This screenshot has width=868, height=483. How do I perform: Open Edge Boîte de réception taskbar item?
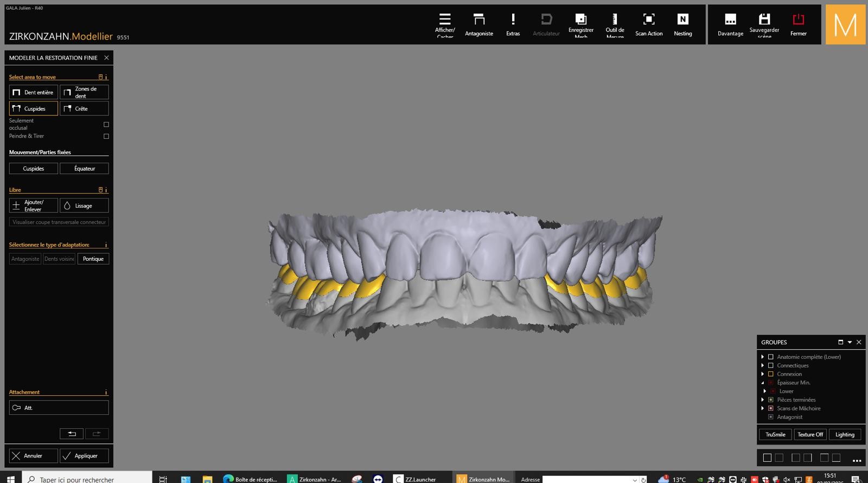pos(250,479)
